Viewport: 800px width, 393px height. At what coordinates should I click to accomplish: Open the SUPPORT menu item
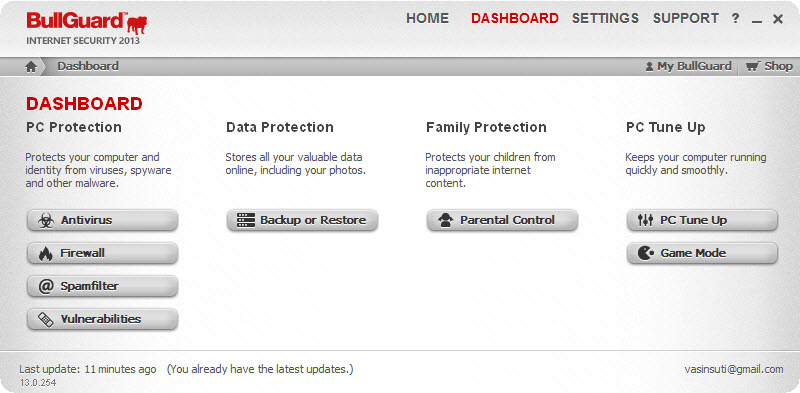click(686, 18)
